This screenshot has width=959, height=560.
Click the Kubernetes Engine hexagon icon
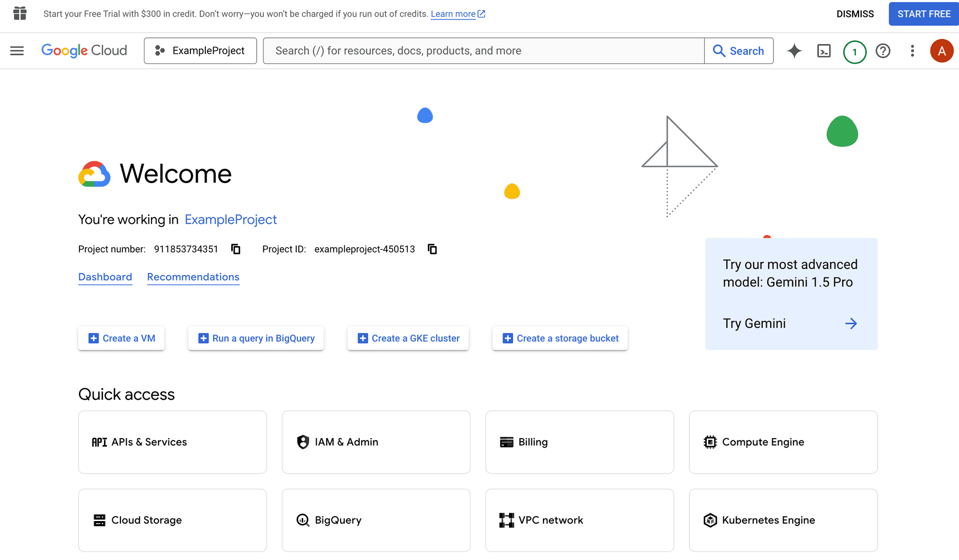(710, 520)
